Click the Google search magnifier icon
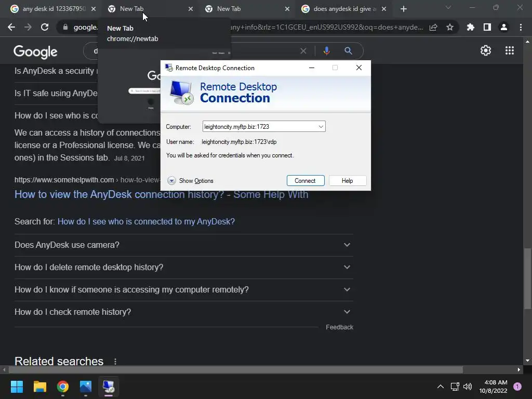Viewport: 532px width, 399px height. (x=348, y=51)
